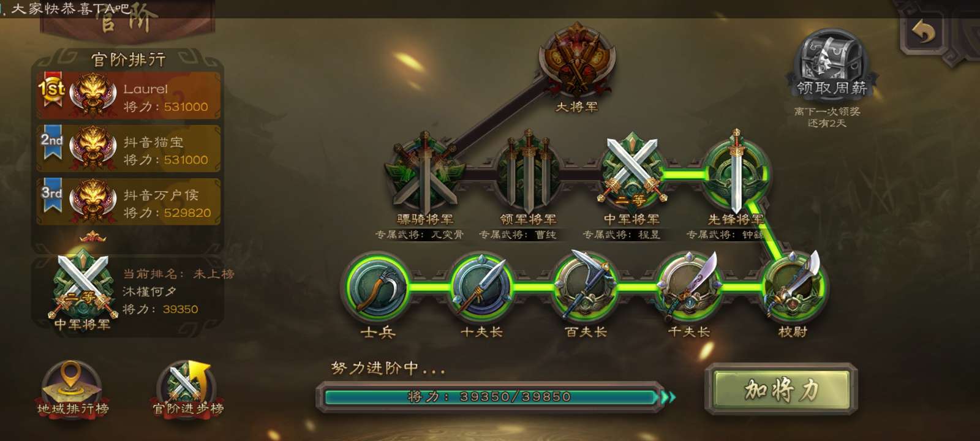Screen dimensions: 980x441
Task: Go back with the return arrow
Action: point(924,32)
